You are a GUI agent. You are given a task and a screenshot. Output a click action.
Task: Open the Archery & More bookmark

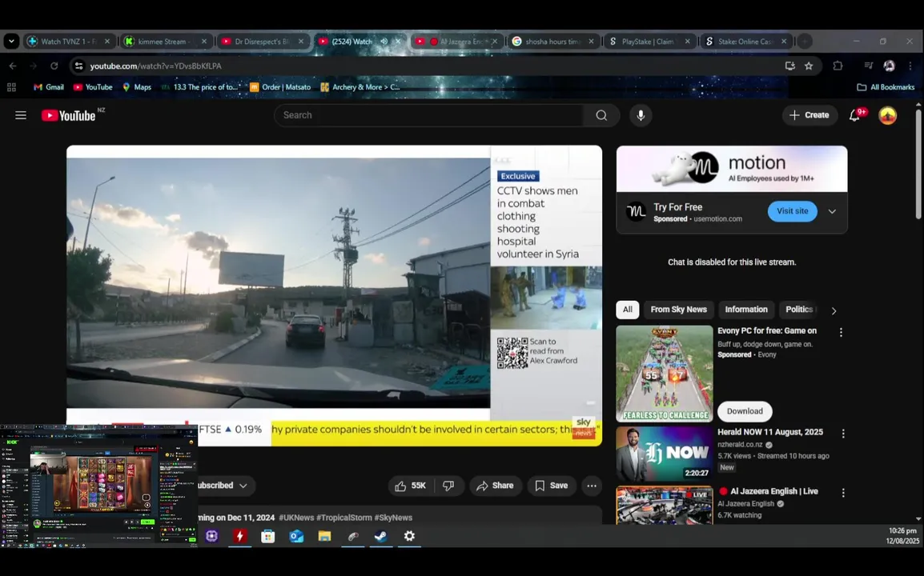point(360,87)
